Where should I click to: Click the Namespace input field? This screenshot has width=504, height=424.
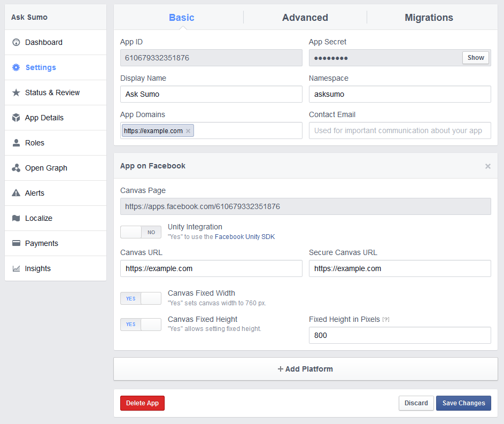(400, 94)
